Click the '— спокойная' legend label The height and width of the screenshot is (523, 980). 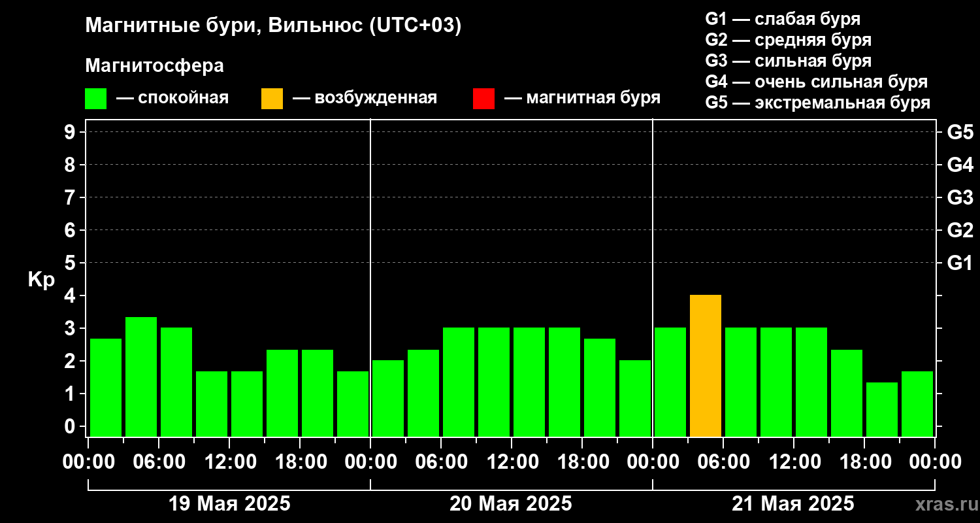(x=172, y=99)
